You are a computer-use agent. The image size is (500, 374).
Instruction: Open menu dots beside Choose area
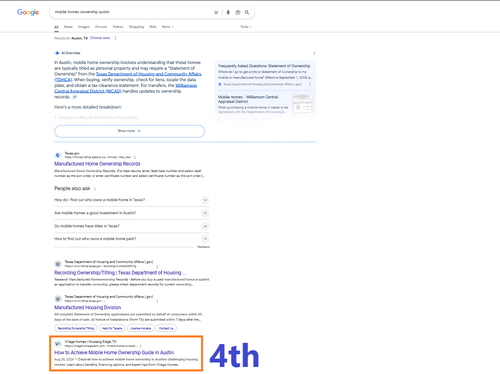116,38
